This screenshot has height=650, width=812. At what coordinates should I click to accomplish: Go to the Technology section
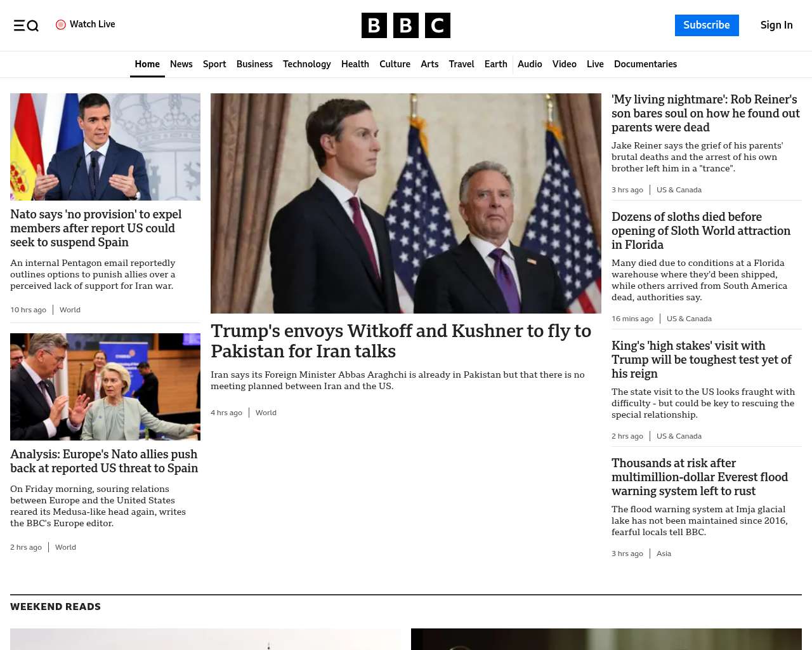[307, 64]
